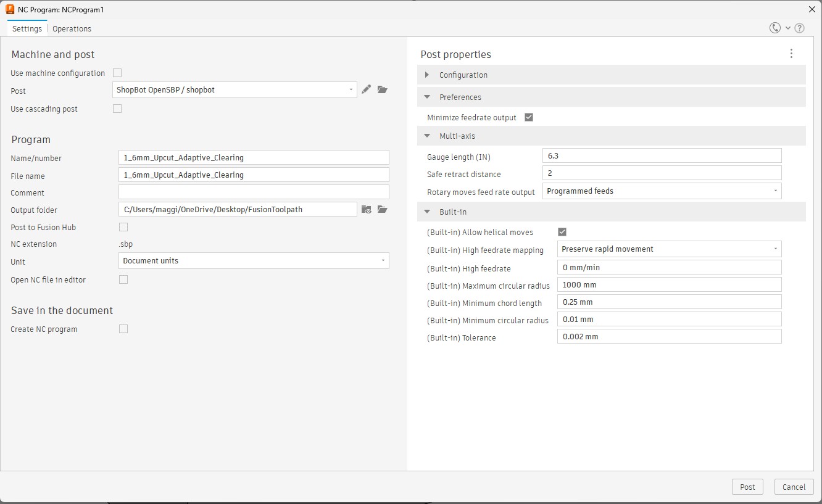The width and height of the screenshot is (822, 504).
Task: Click the Cancel button
Action: (x=794, y=487)
